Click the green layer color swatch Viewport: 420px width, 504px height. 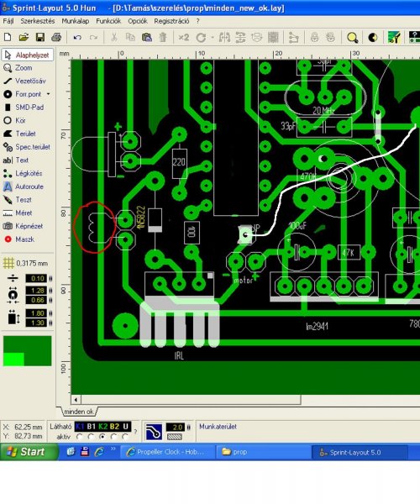click(x=28, y=351)
